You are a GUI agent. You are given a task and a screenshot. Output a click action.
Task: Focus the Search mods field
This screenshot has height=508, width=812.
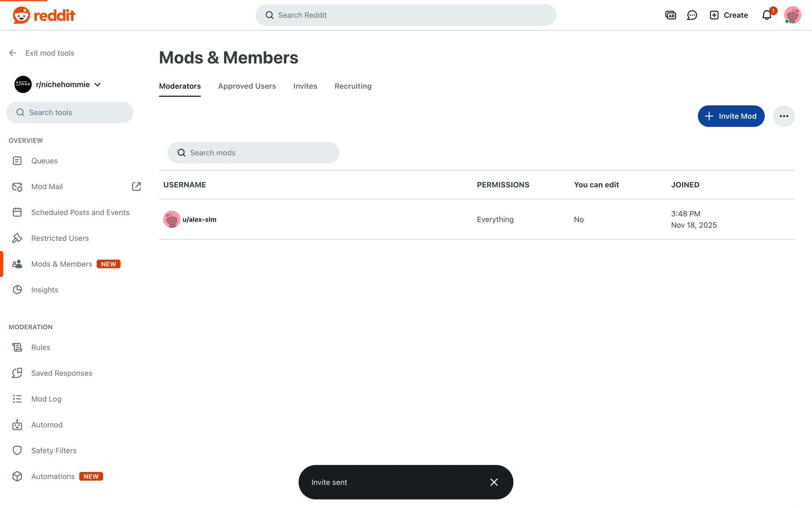tap(254, 153)
